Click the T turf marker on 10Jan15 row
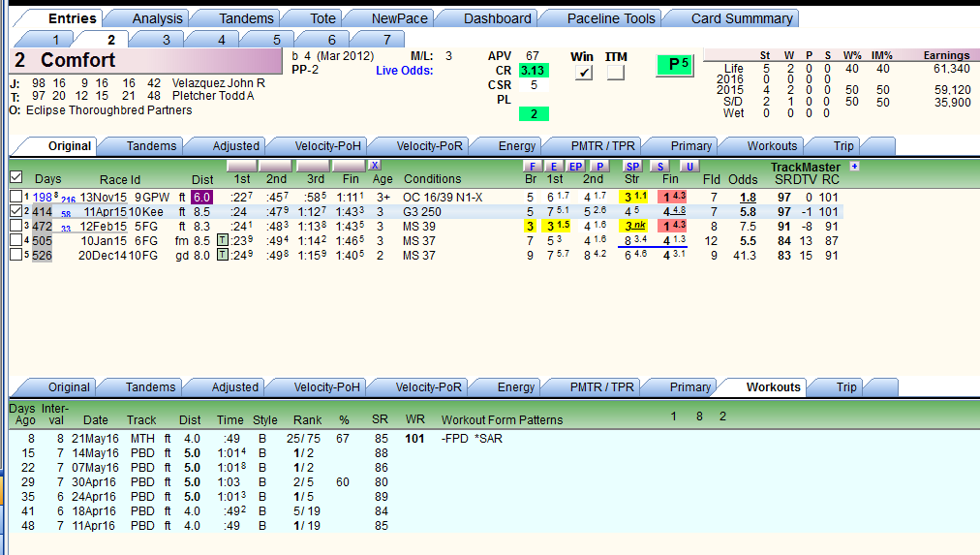 (223, 240)
